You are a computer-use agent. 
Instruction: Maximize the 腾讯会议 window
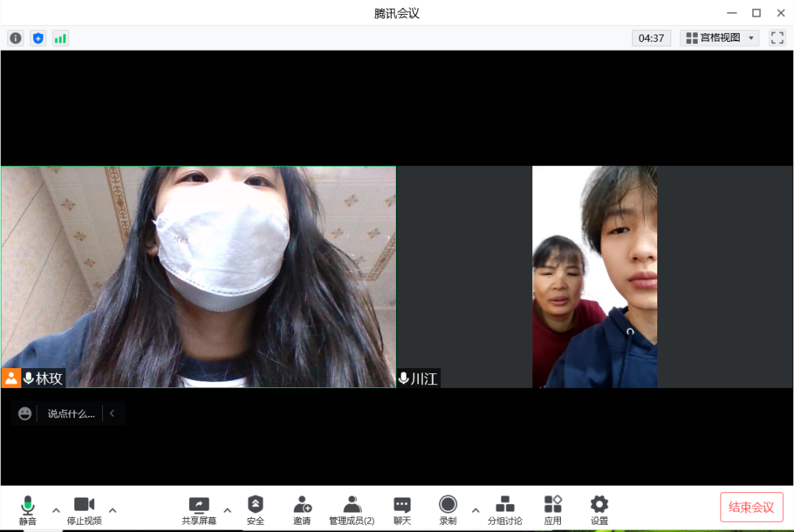point(757,13)
